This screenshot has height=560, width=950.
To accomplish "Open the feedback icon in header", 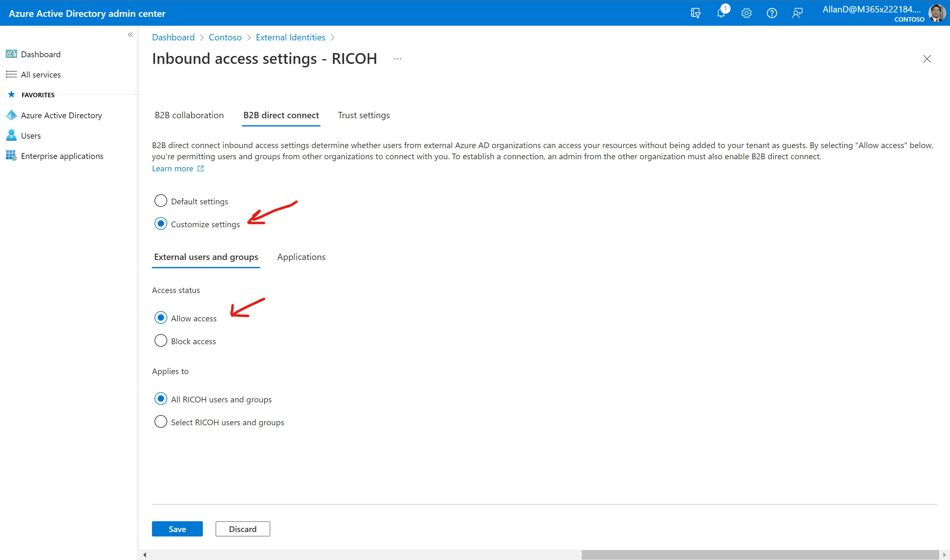I will (x=797, y=13).
